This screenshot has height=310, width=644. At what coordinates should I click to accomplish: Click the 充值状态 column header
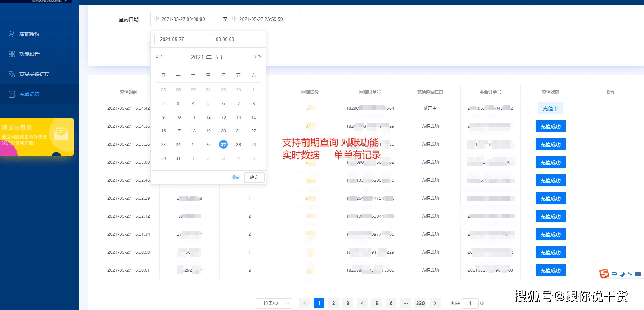[551, 92]
